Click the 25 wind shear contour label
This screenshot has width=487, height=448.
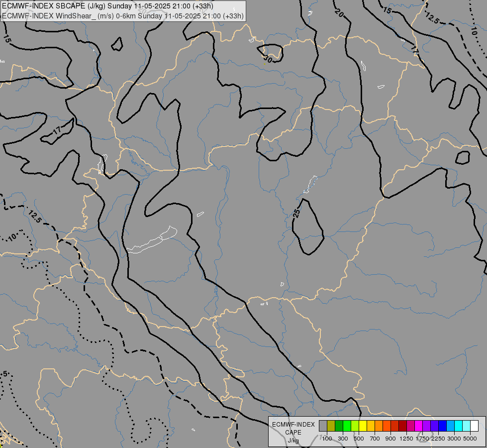296,213
